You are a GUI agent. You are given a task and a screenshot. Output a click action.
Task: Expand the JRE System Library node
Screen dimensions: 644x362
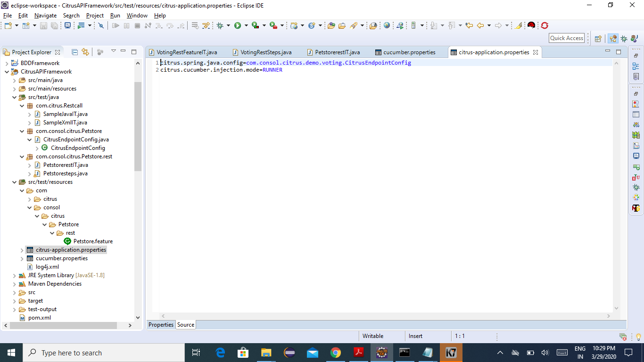pos(14,275)
